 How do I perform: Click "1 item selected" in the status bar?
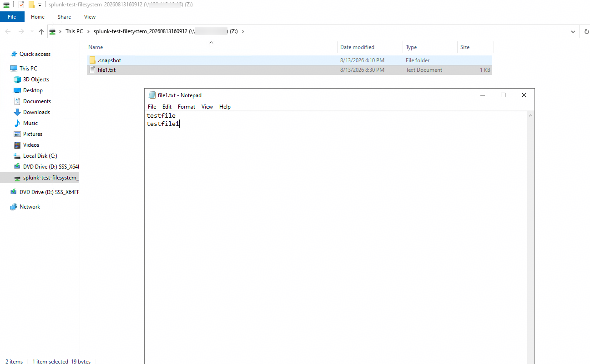(x=50, y=361)
